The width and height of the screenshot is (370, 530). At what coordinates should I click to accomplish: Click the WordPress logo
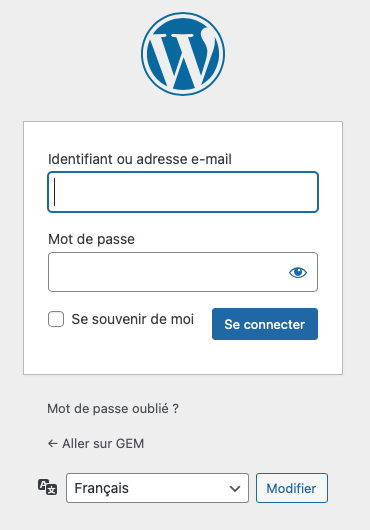(183, 54)
